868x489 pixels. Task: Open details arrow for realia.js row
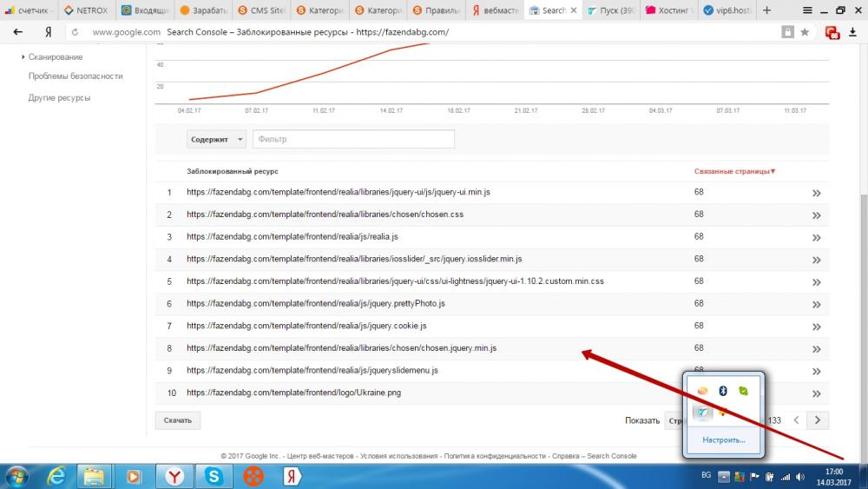pos(816,238)
